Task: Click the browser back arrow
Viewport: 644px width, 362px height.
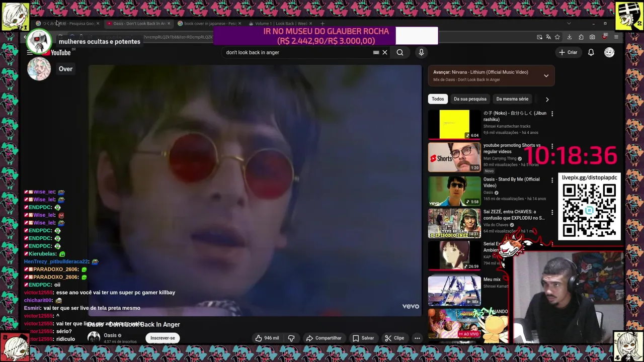Action: (x=26, y=37)
